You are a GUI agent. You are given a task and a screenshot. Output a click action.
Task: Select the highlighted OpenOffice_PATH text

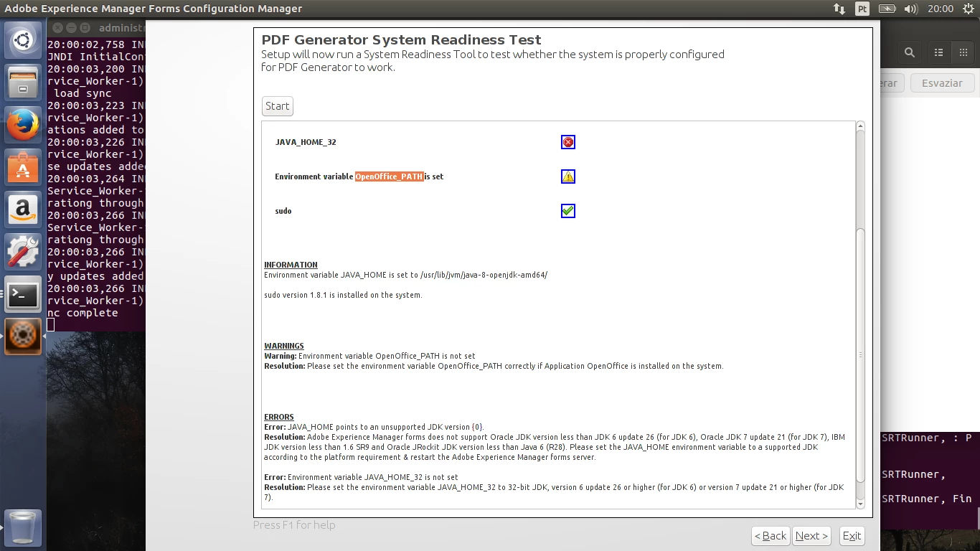click(x=389, y=176)
